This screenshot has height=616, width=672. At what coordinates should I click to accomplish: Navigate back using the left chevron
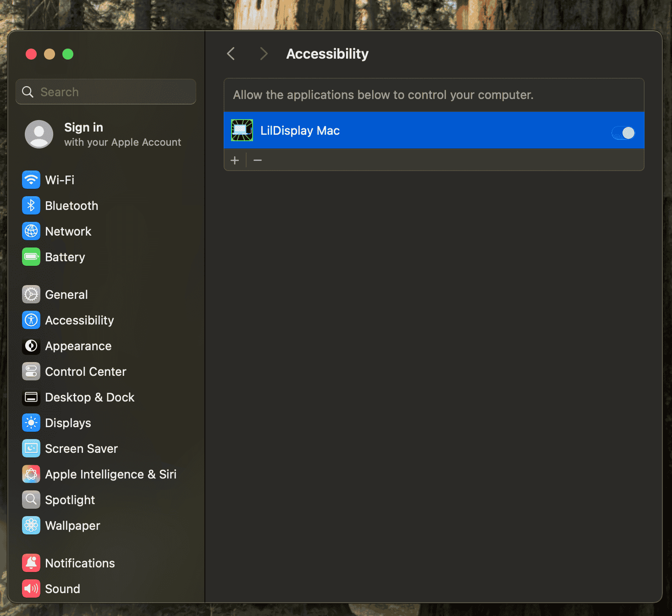[231, 54]
